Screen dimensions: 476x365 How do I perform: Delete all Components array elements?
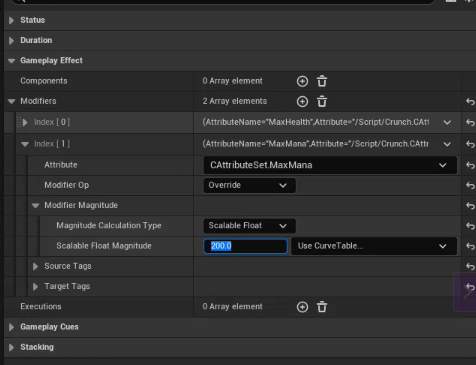pos(322,81)
